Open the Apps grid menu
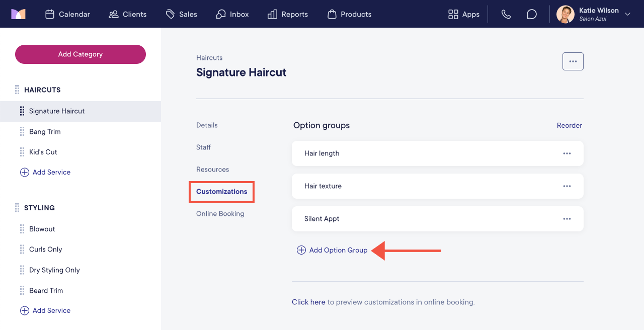 tap(464, 14)
